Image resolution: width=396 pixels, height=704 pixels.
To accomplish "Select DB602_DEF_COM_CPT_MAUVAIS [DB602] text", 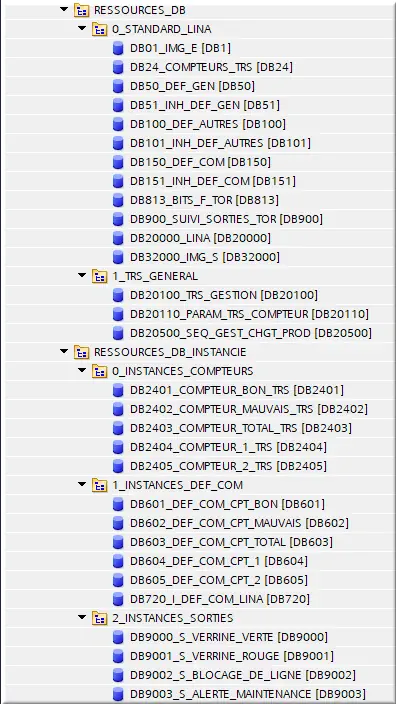I will tap(239, 523).
